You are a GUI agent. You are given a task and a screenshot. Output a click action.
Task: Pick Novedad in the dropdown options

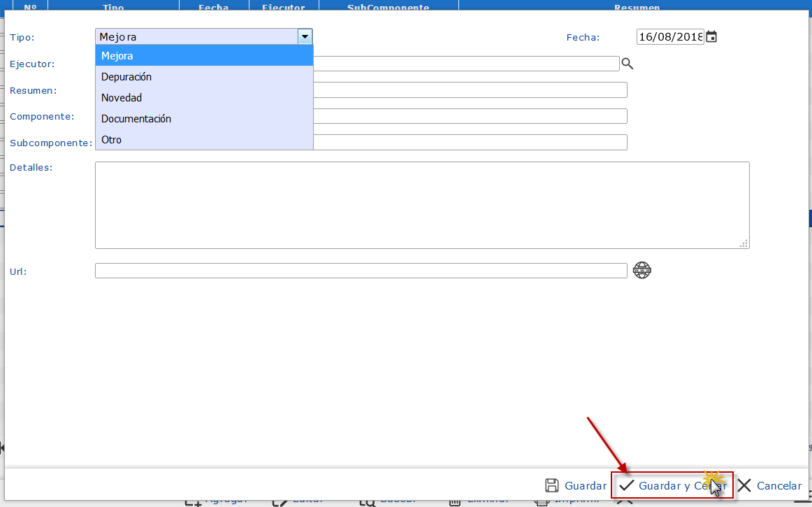click(205, 97)
